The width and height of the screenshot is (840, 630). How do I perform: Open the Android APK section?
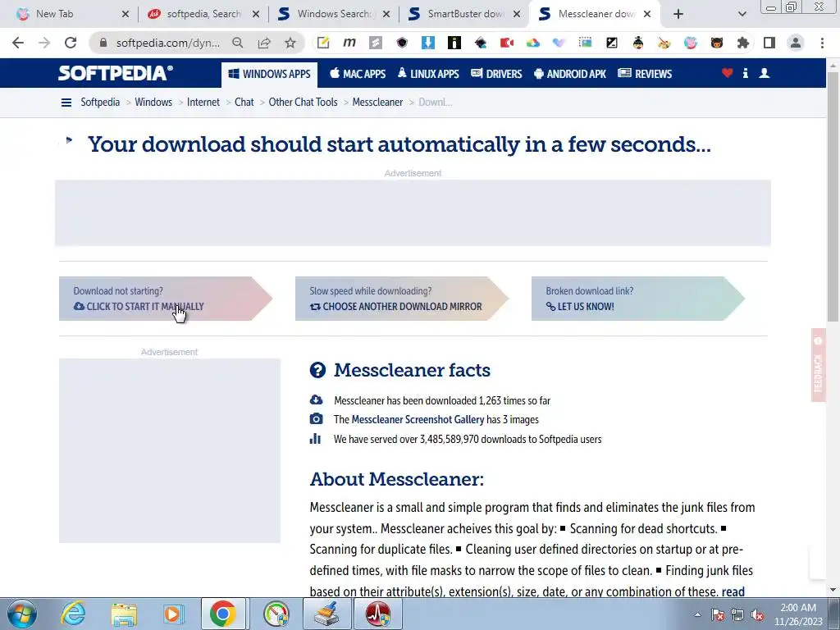[570, 74]
